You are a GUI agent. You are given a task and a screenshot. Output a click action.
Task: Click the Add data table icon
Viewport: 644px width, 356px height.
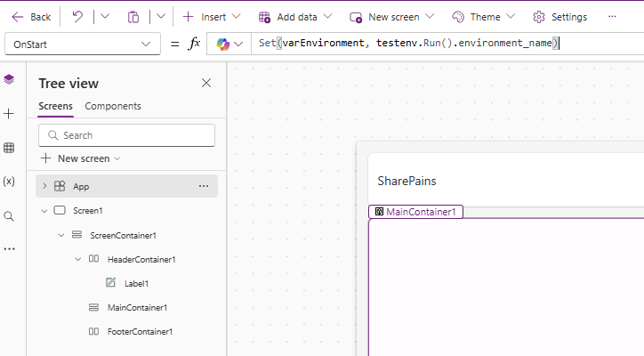tap(264, 17)
